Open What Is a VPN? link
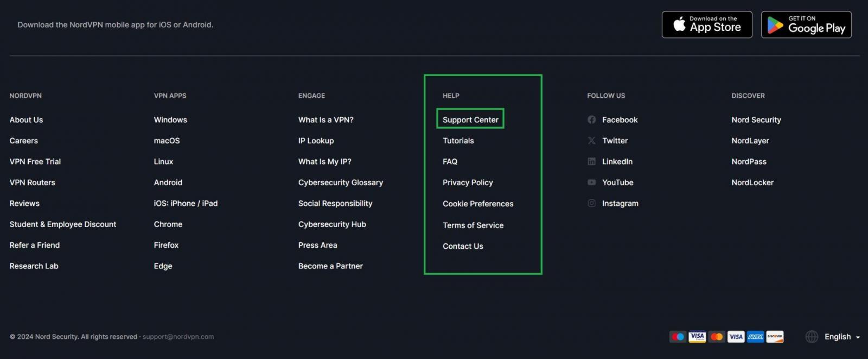Image resolution: width=868 pixels, height=359 pixels. coord(325,119)
